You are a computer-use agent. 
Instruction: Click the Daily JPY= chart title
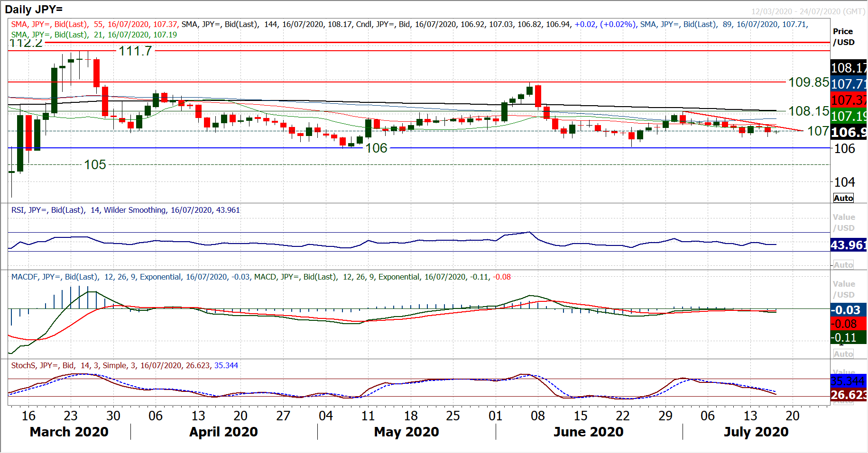pos(34,9)
